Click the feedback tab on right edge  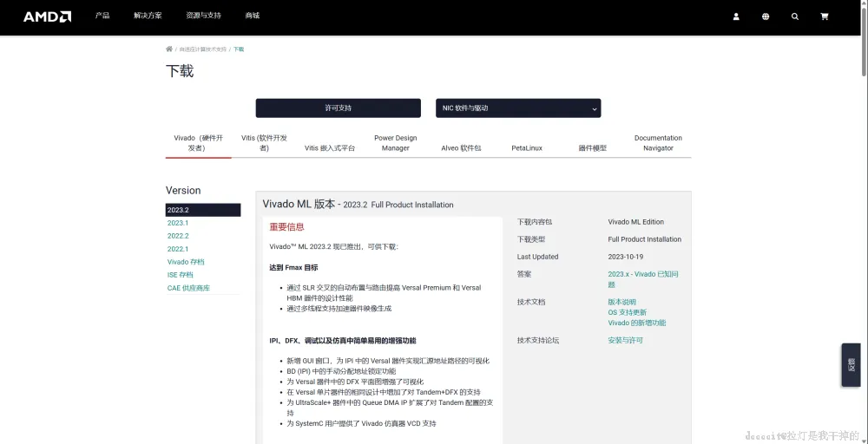(851, 365)
